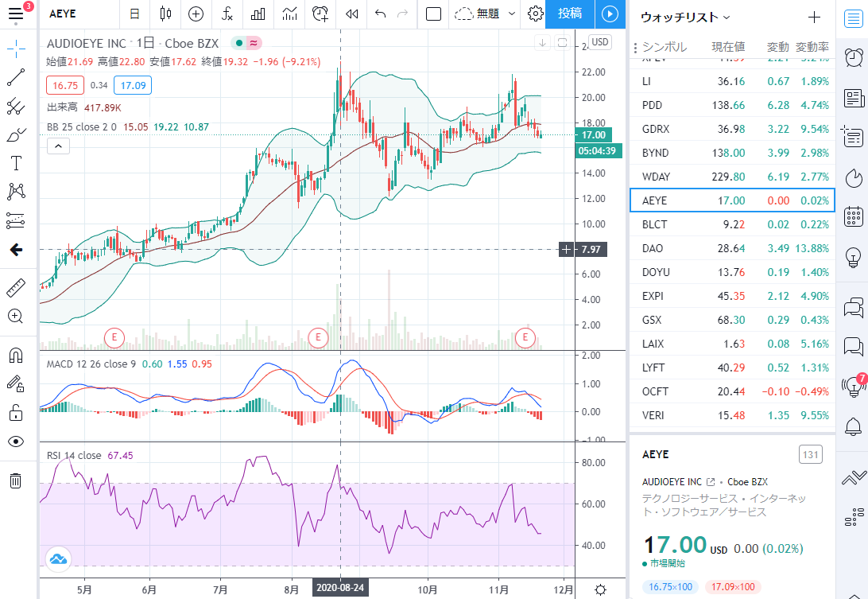Open AUDIOEYE INC external link icon

pyautogui.click(x=711, y=481)
